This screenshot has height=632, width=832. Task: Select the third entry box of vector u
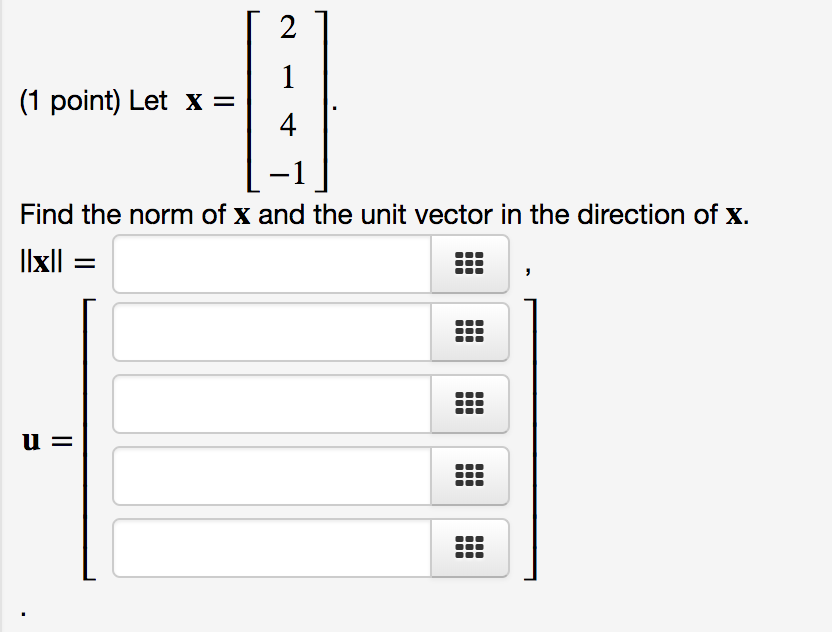click(270, 476)
